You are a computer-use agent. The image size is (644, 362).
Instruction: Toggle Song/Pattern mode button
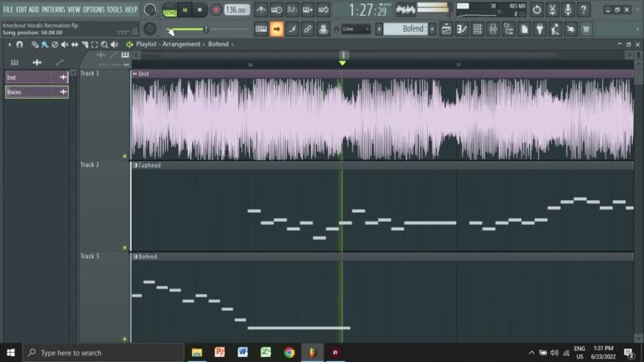pyautogui.click(x=169, y=10)
